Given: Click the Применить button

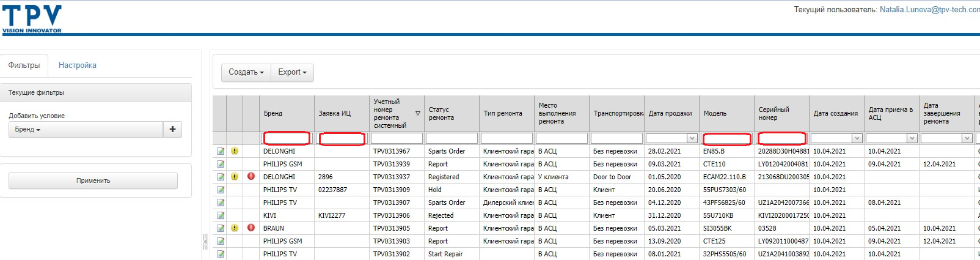Looking at the screenshot, I should (x=93, y=180).
